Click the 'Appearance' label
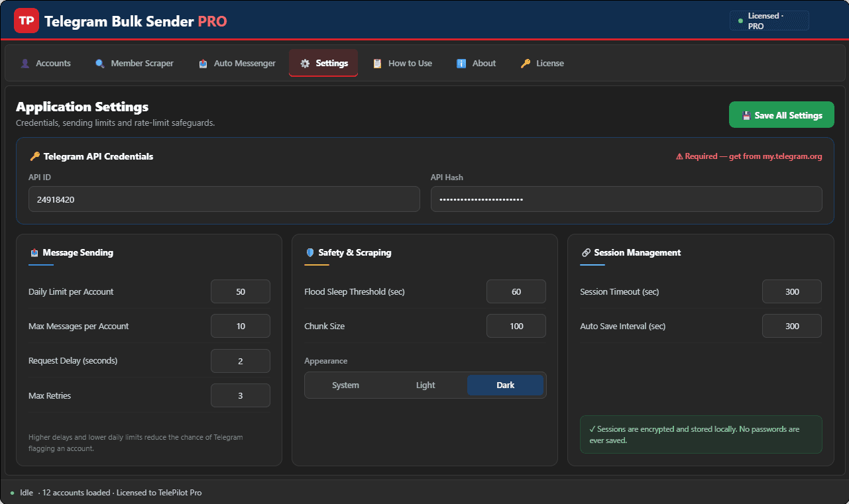The height and width of the screenshot is (504, 849). click(326, 362)
